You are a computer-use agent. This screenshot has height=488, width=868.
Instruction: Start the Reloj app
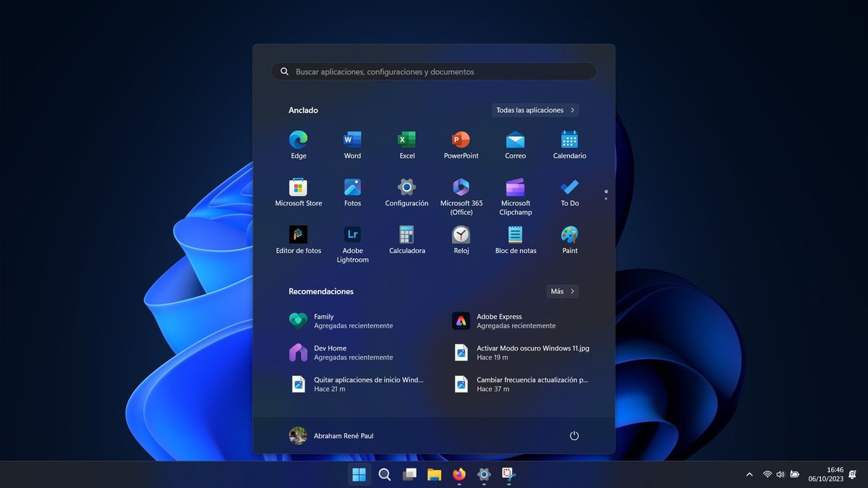coord(461,239)
